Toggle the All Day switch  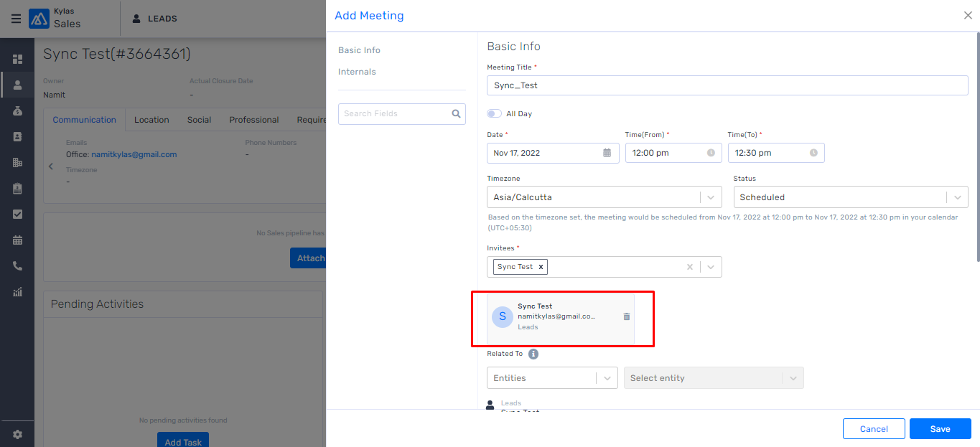pos(495,113)
